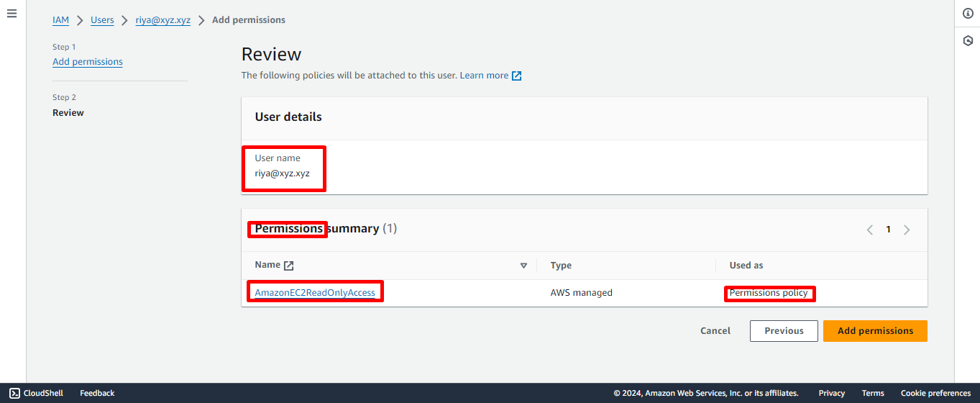Open the AmazonEC2ReadOnlyAccess policy link
Image resolution: width=980 pixels, height=403 pixels.
[315, 293]
